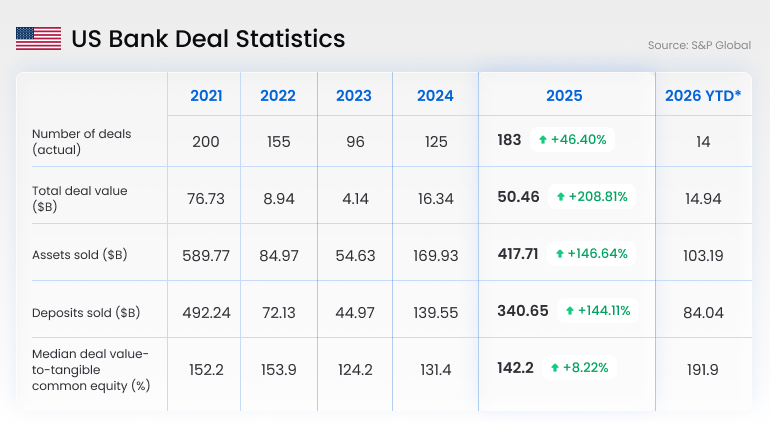
Task: Click green arrow beside +208.81% badge
Action: 560,197
